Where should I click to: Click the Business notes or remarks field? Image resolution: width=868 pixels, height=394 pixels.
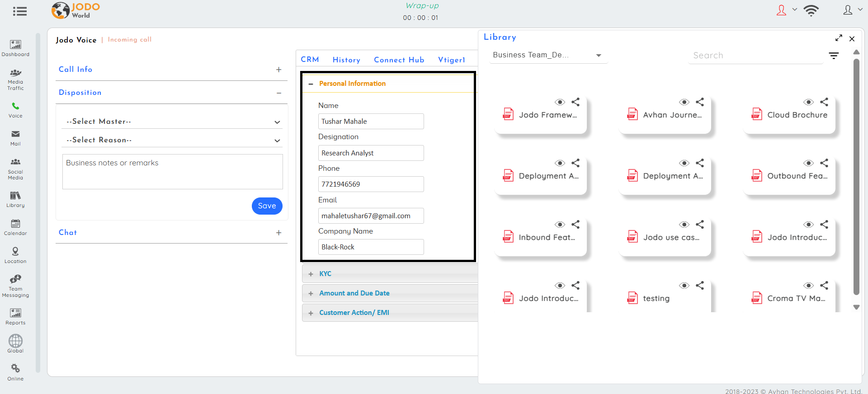(173, 172)
